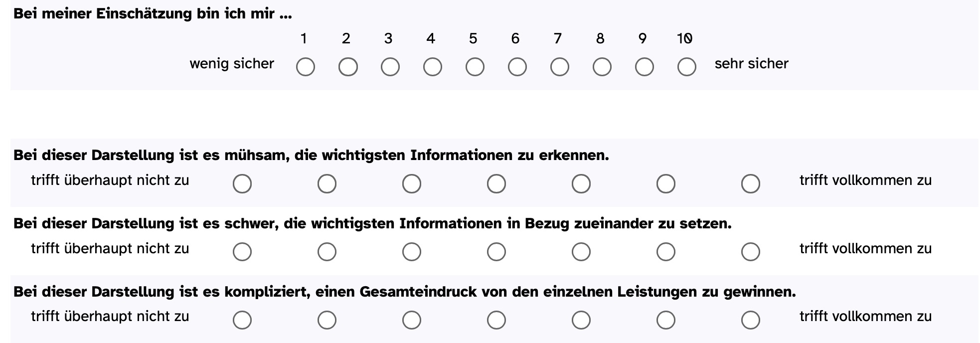980x343 pixels.
Task: Select first option for schwer question
Action: click(242, 252)
